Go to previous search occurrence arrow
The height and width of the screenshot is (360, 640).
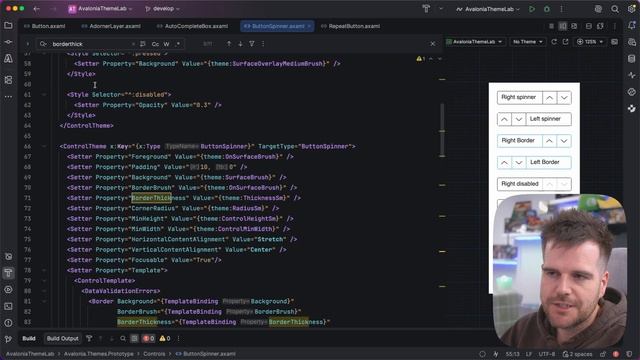point(229,44)
